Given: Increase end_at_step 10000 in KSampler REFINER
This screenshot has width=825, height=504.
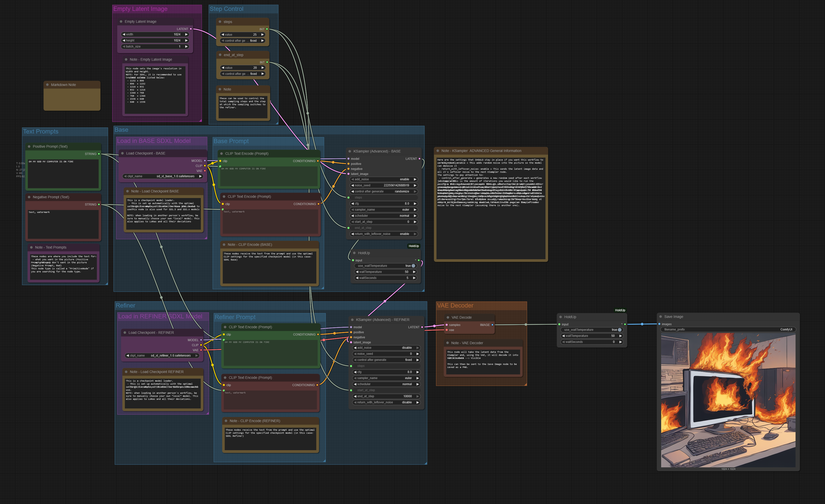Looking at the screenshot, I should (418, 396).
